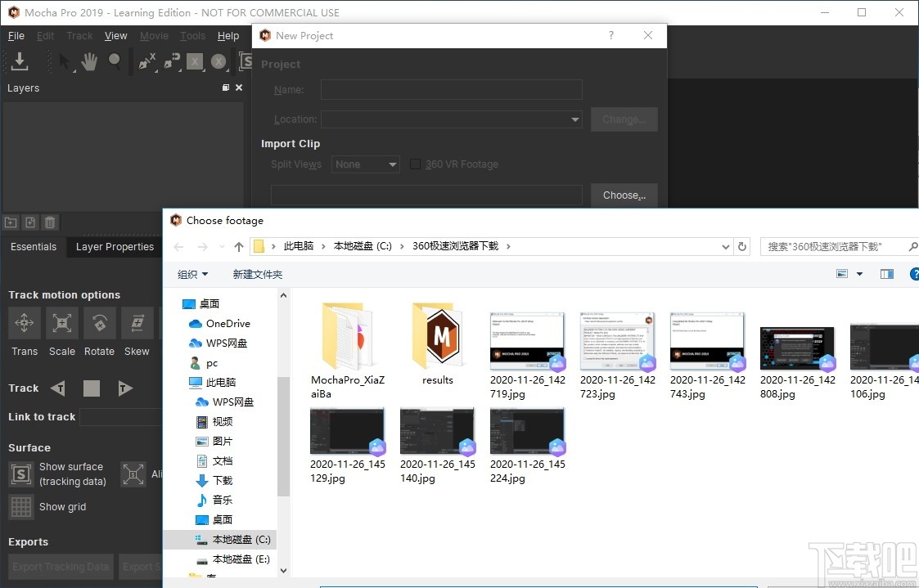Toggle Show surface tracking data

(x=20, y=474)
